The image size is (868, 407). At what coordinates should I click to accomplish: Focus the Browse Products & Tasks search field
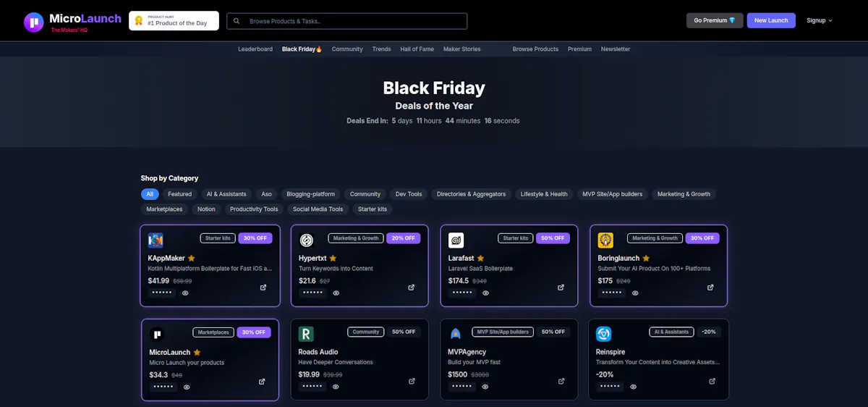[x=347, y=21]
